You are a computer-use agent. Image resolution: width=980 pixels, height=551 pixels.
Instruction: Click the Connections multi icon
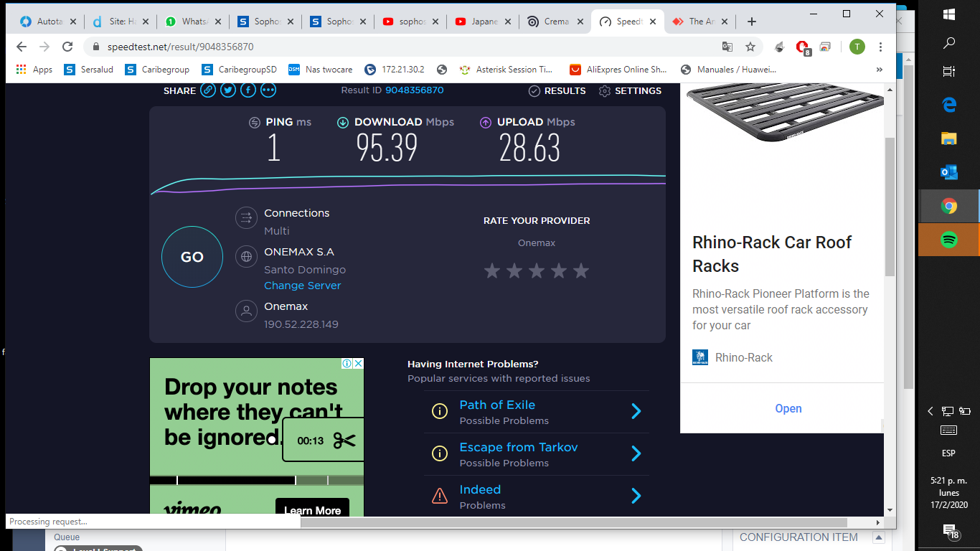point(246,218)
